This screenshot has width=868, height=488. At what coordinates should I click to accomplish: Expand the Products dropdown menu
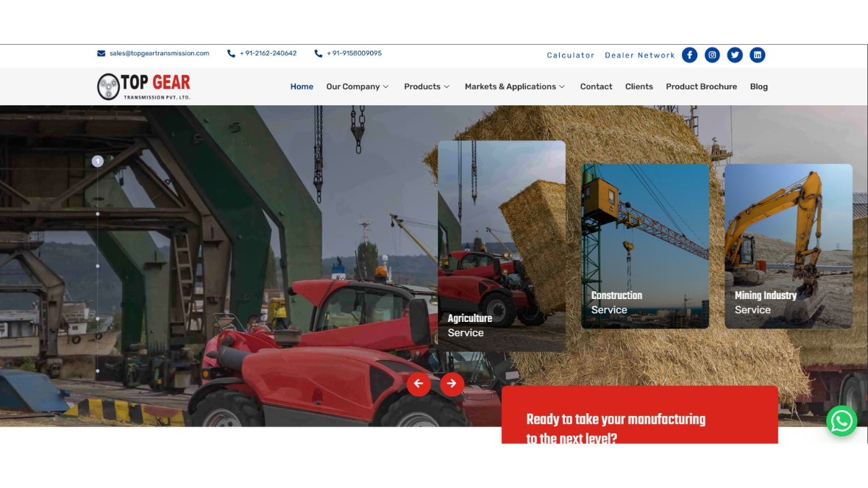427,87
